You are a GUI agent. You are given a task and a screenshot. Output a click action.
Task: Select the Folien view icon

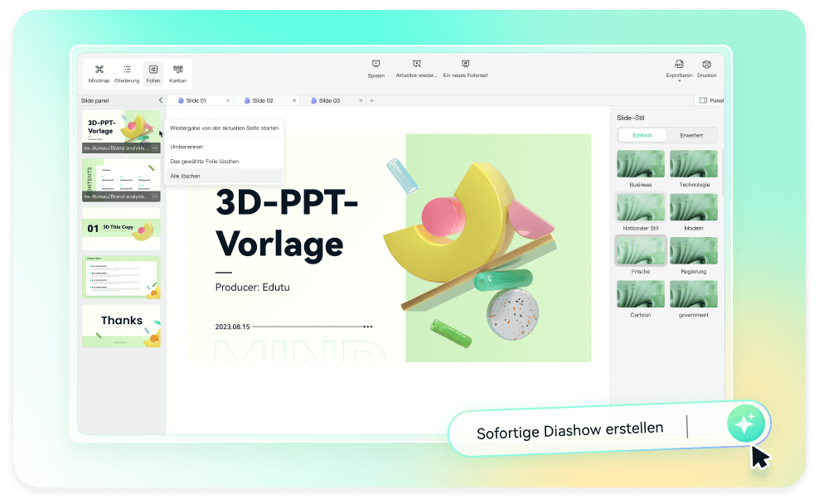tap(153, 73)
